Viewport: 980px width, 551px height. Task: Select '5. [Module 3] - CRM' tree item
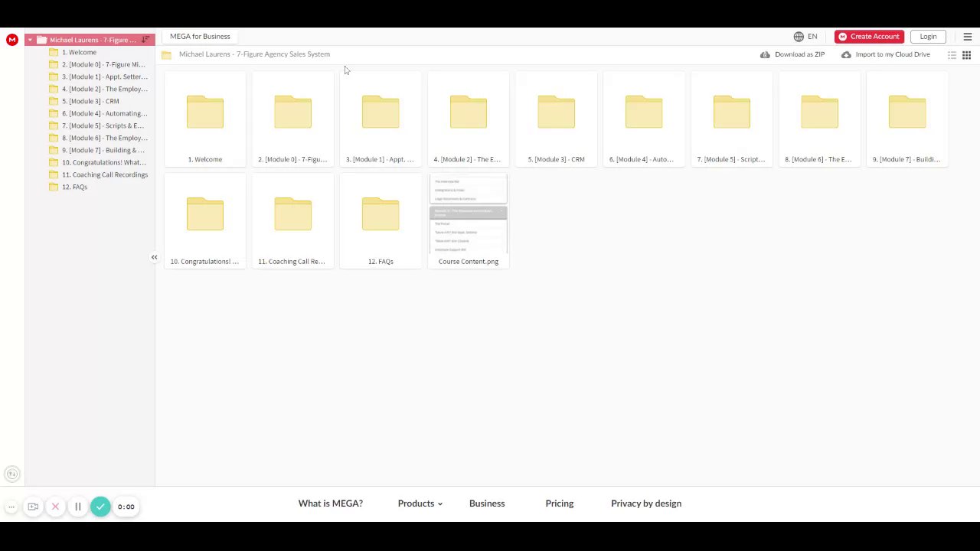coord(90,101)
